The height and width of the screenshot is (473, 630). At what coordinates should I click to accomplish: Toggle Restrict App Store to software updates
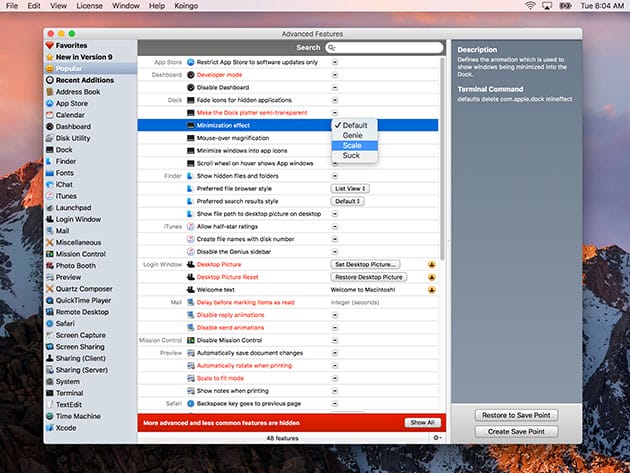click(x=335, y=62)
